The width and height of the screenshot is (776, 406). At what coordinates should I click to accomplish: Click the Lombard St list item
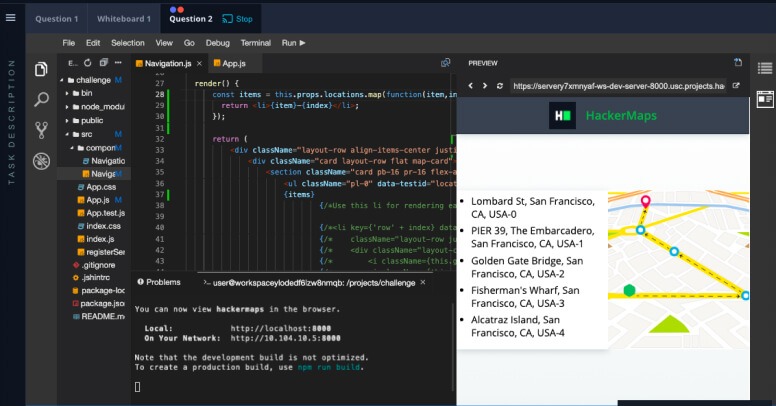(x=533, y=207)
